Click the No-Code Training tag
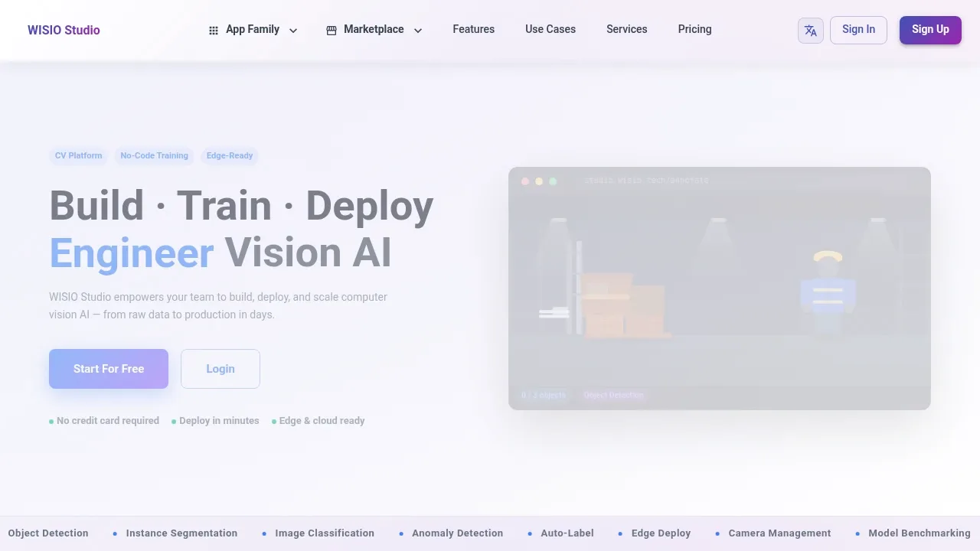Screen dimensions: 980x551 coord(154,155)
